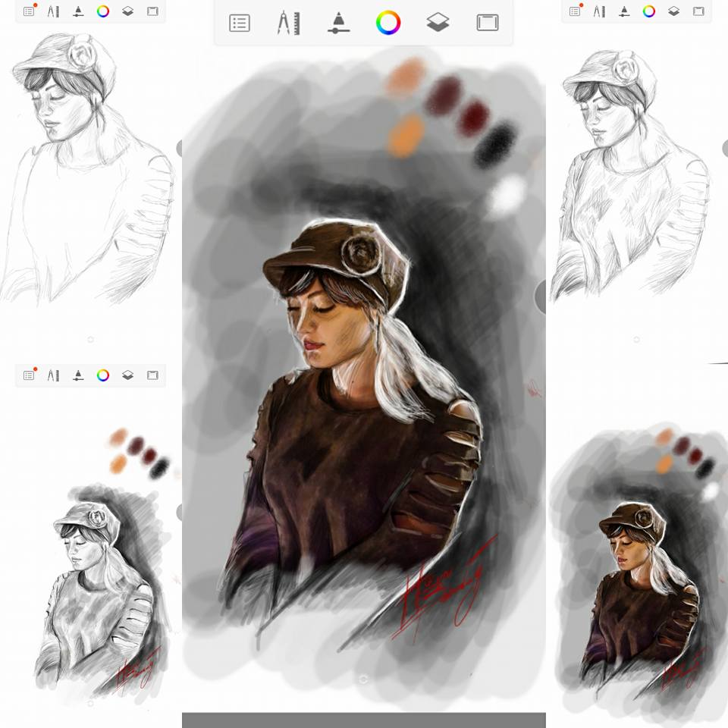The width and height of the screenshot is (728, 728).
Task: Toggle fullscreen view from the center toolbar
Action: click(x=487, y=24)
